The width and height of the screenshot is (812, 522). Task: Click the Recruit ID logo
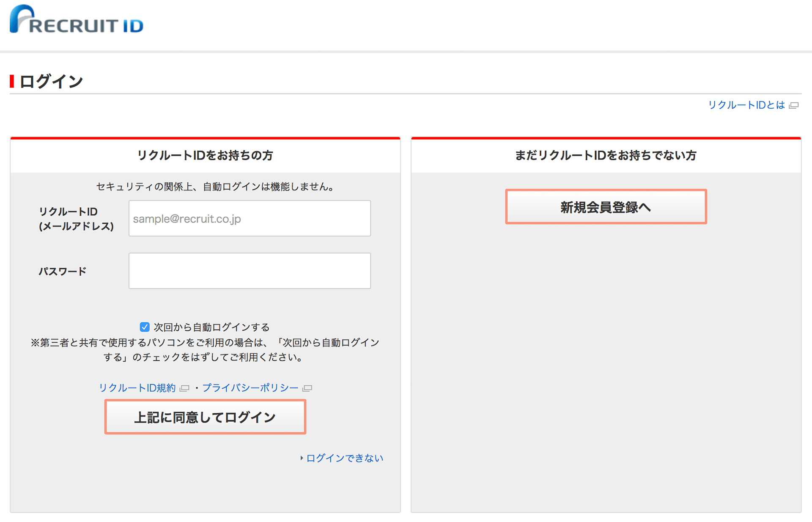pos(77,19)
